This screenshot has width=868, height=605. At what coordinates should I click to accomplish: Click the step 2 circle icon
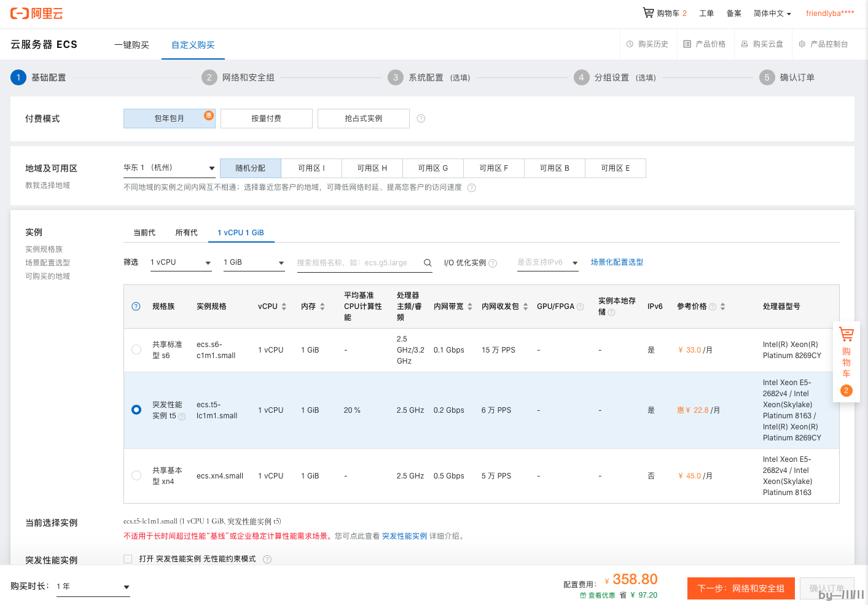(x=209, y=77)
